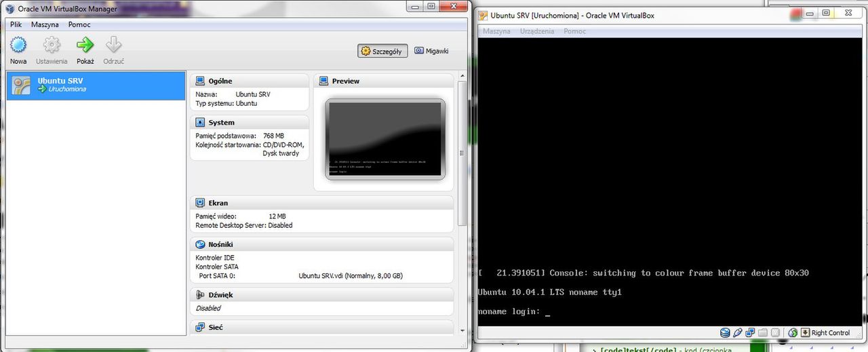Click the green Pokaż arrow icon
The height and width of the screenshot is (352, 868).
pos(85,45)
